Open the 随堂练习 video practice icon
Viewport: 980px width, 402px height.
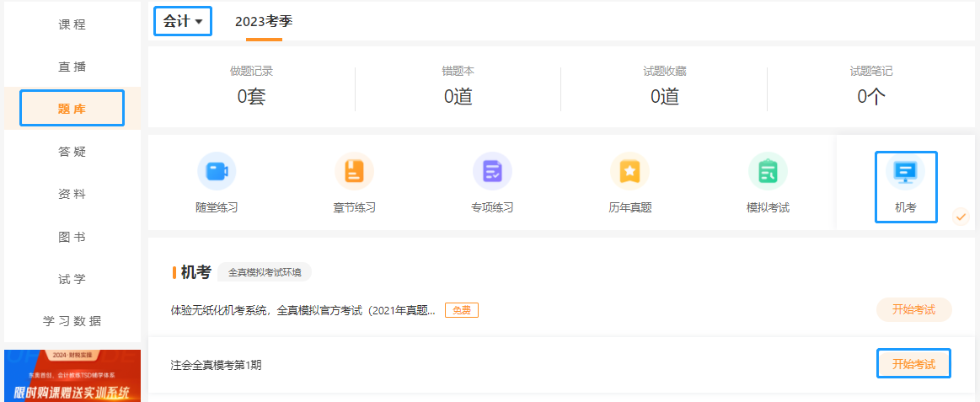(x=217, y=172)
